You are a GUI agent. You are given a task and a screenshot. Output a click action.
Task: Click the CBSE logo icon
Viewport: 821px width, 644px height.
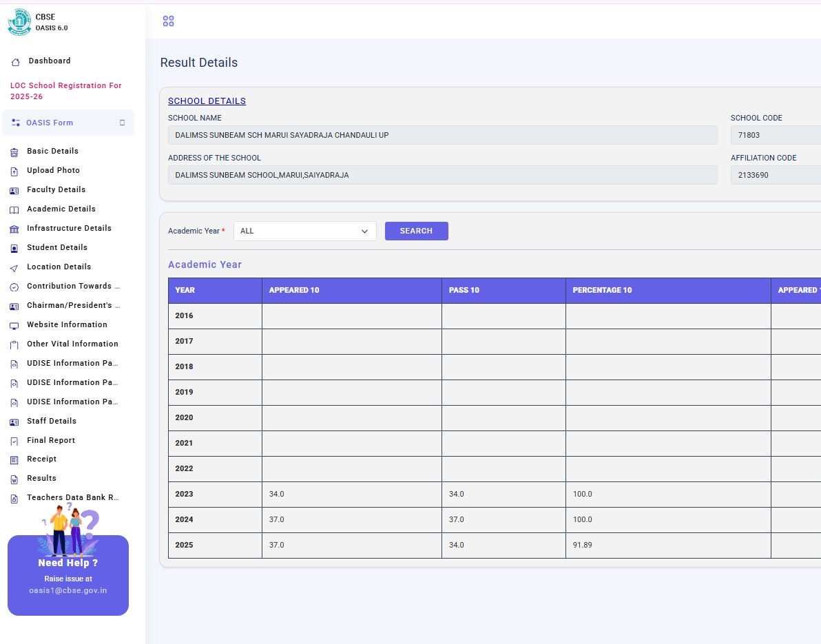[19, 23]
